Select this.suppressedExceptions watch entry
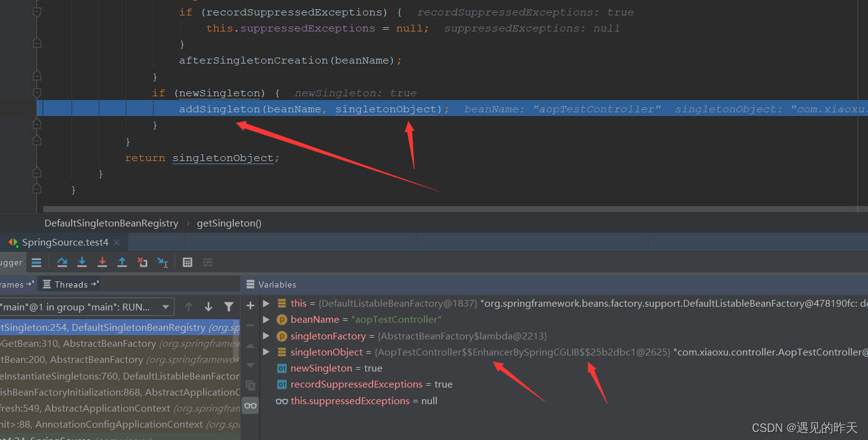868x440 pixels. (x=364, y=401)
